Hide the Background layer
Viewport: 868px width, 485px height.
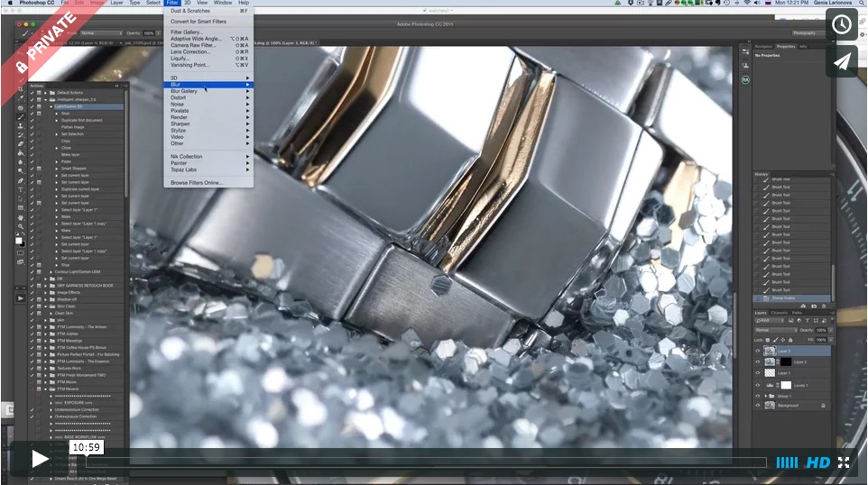[758, 406]
